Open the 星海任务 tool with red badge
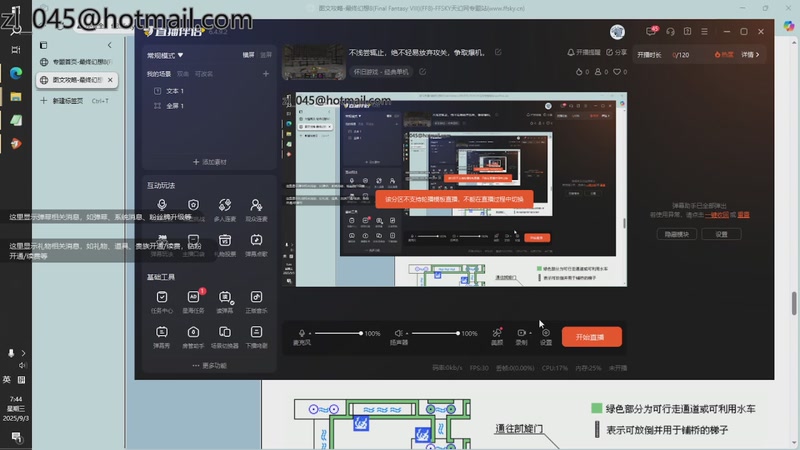The width and height of the screenshot is (800, 450). coord(193,302)
